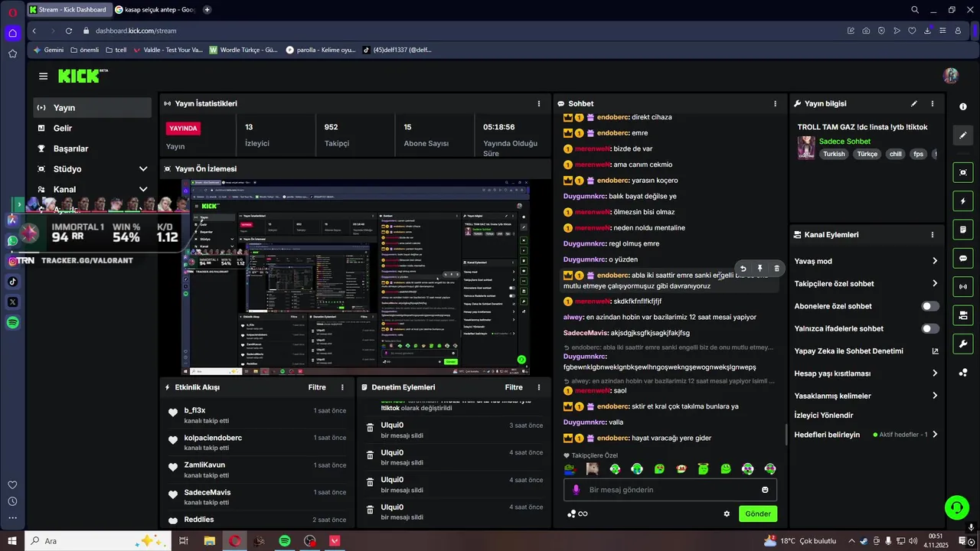980x551 pixels.
Task: Open a new browser tab
Action: pos(207,10)
